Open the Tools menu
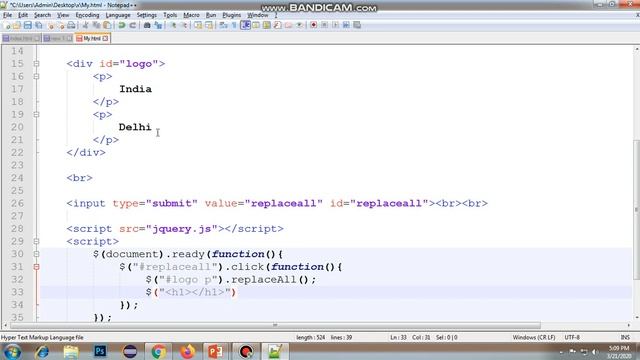640x360 pixels. pos(170,15)
